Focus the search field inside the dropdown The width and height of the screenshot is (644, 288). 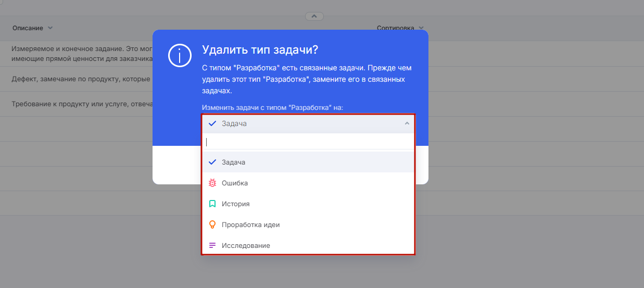click(308, 142)
